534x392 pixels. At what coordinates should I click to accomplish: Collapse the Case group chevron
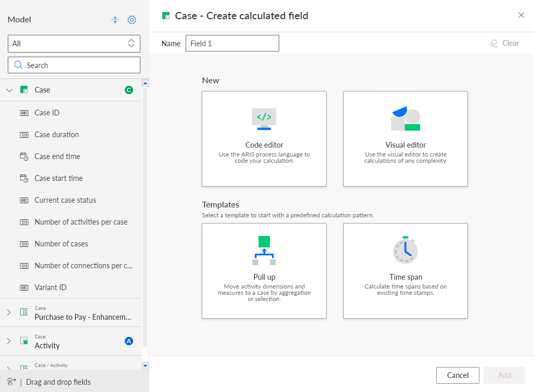(x=9, y=90)
